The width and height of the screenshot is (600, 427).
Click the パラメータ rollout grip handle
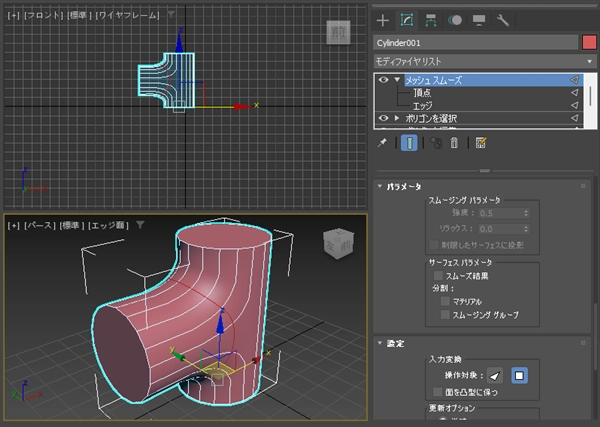583,186
